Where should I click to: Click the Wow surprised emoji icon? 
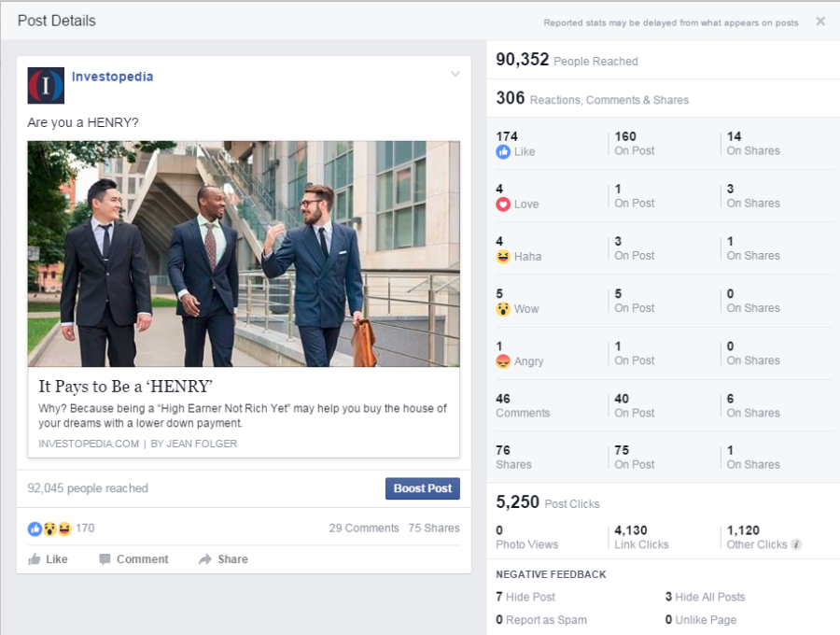click(503, 309)
